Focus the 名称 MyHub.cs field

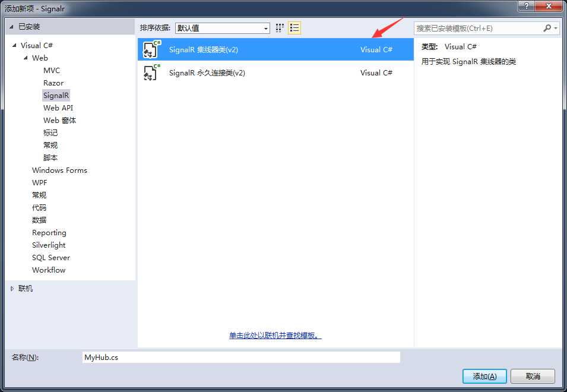[x=241, y=358]
